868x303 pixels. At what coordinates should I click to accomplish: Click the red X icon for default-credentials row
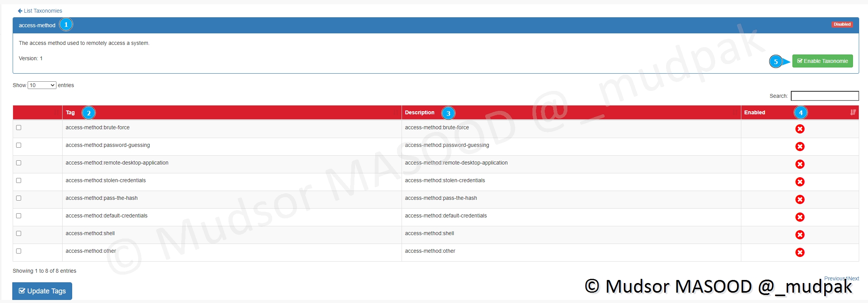pyautogui.click(x=800, y=217)
